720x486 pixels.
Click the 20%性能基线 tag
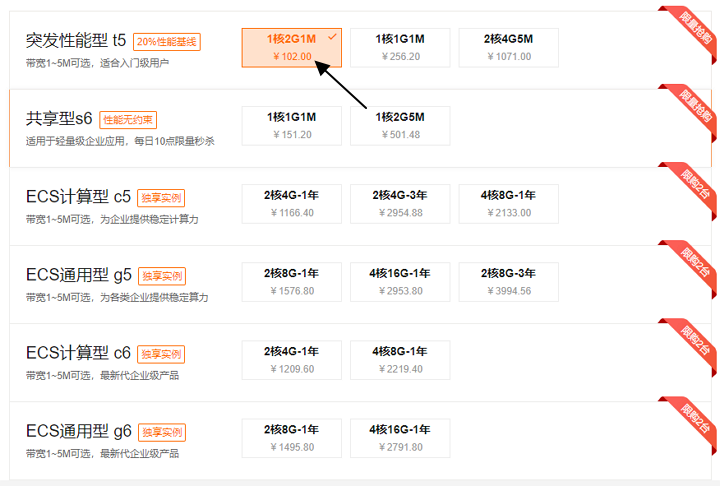pos(167,42)
